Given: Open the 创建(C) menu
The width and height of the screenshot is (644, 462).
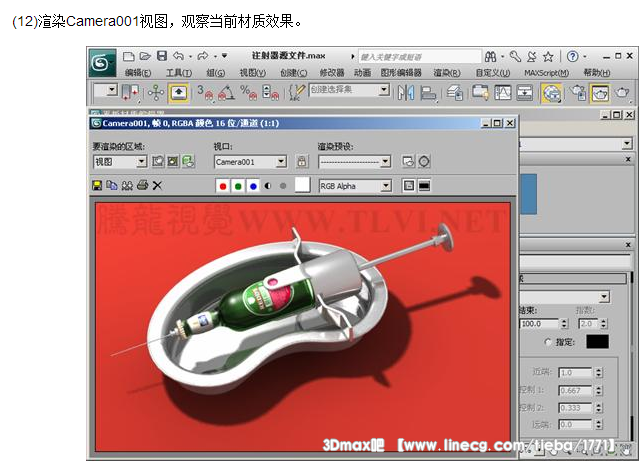Looking at the screenshot, I should (x=293, y=73).
